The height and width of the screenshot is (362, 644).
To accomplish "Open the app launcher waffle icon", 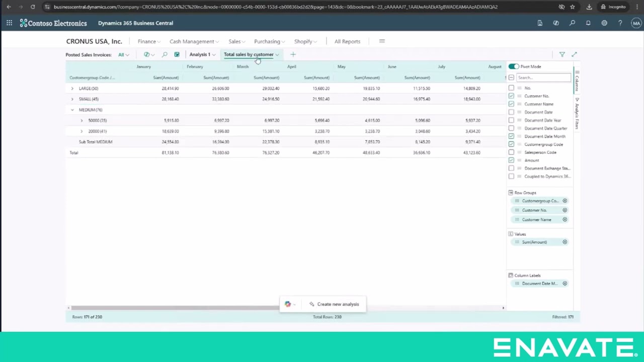I will (9, 23).
